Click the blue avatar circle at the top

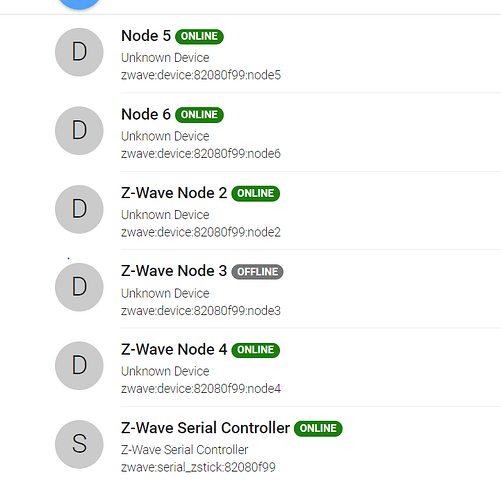79,3
